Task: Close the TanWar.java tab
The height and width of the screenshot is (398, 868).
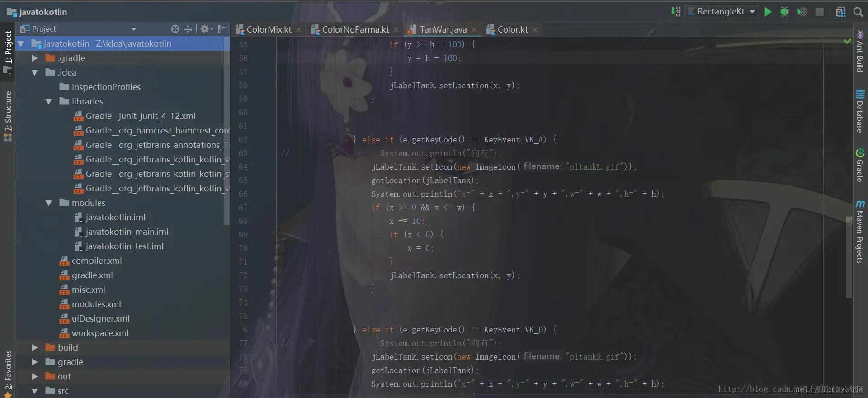Action: (474, 30)
